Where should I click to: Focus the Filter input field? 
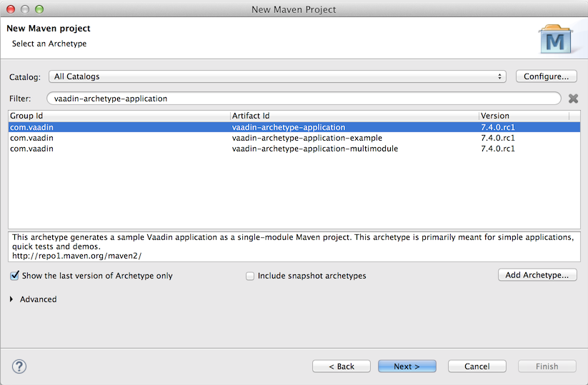pyautogui.click(x=304, y=99)
